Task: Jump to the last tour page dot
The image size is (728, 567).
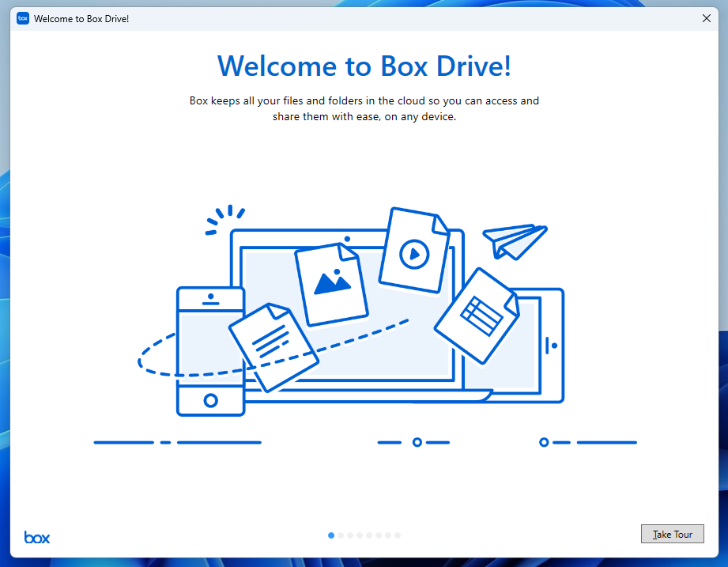Action: [398, 535]
